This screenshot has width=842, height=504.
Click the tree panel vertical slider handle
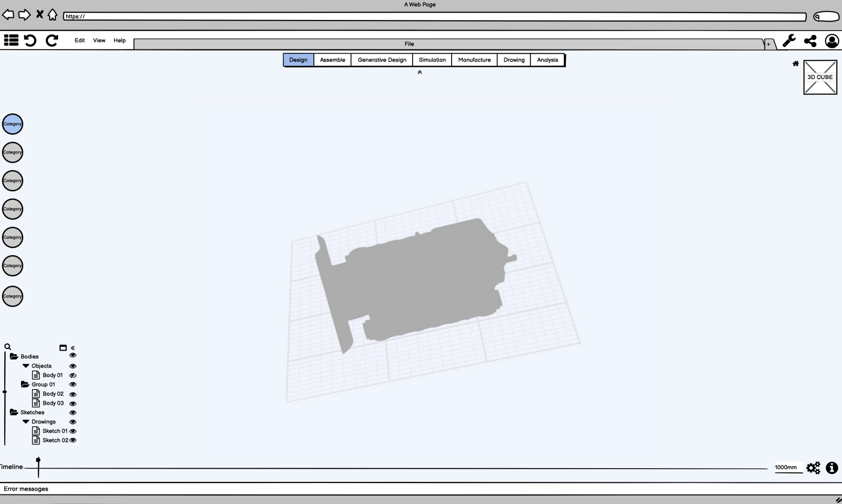pyautogui.click(x=5, y=392)
